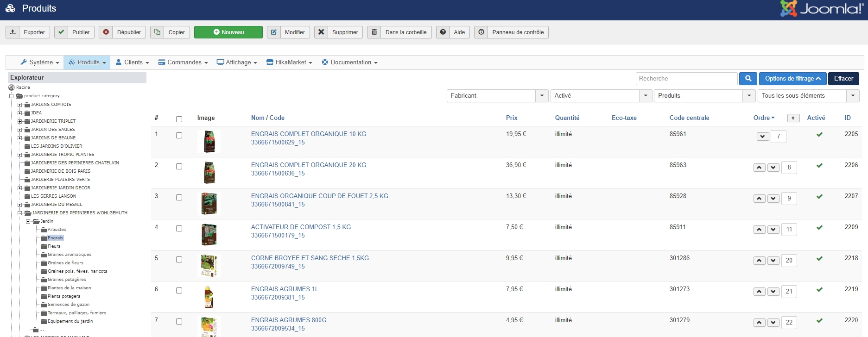Click the save order icon in header
This screenshot has width=868, height=337.
click(793, 118)
